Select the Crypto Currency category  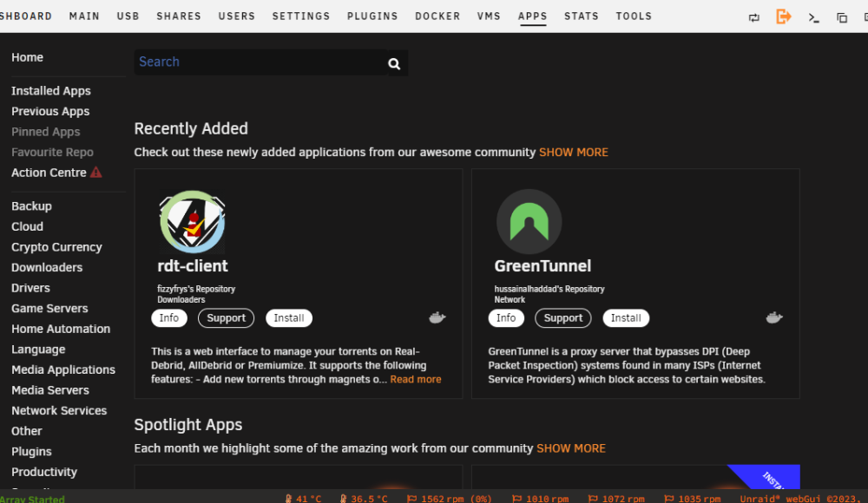(x=56, y=247)
